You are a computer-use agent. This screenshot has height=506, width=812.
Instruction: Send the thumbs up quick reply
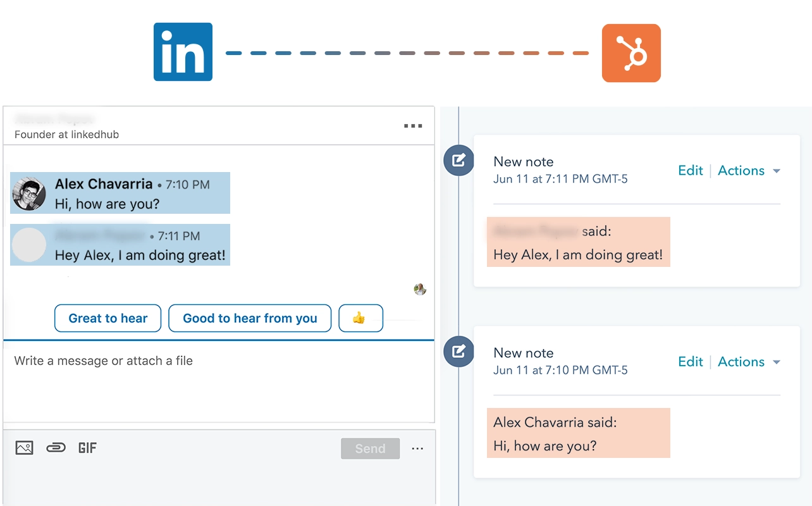(360, 318)
